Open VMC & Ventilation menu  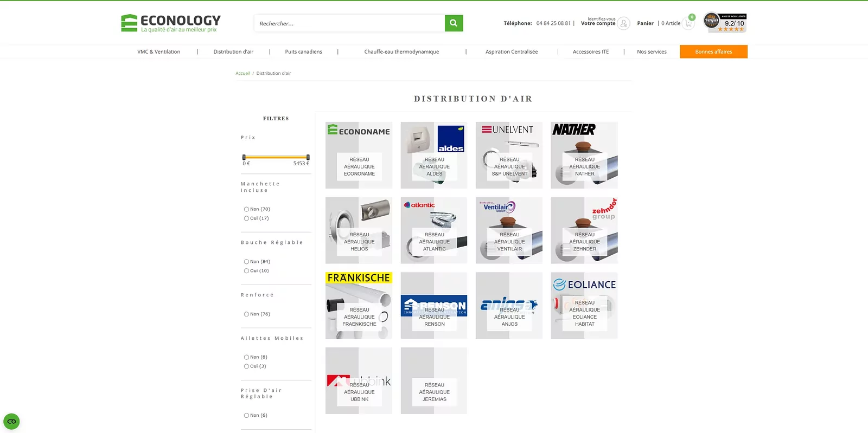(x=158, y=52)
